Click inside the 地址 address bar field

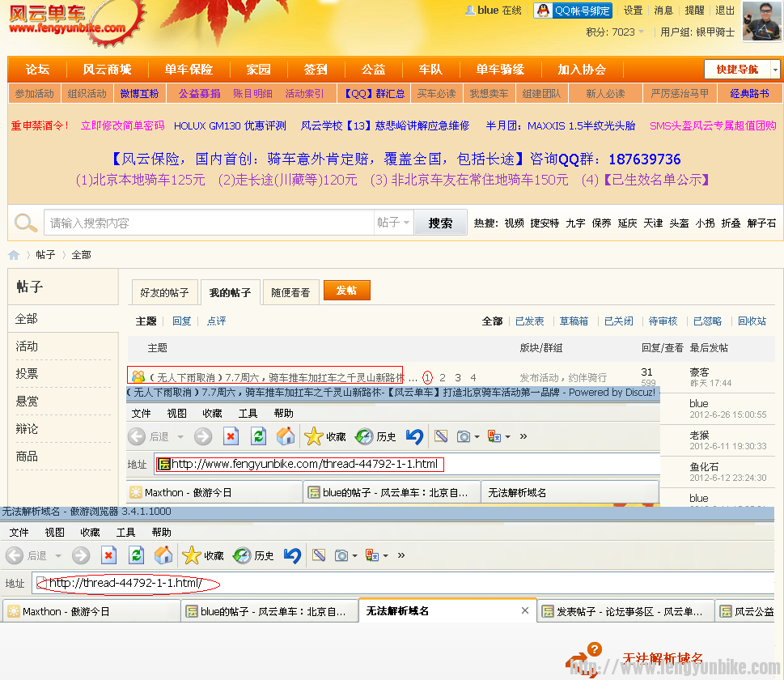[162, 581]
